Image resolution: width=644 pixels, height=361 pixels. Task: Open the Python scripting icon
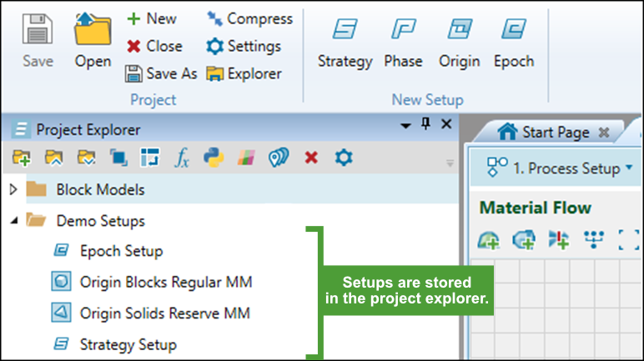[214, 158]
